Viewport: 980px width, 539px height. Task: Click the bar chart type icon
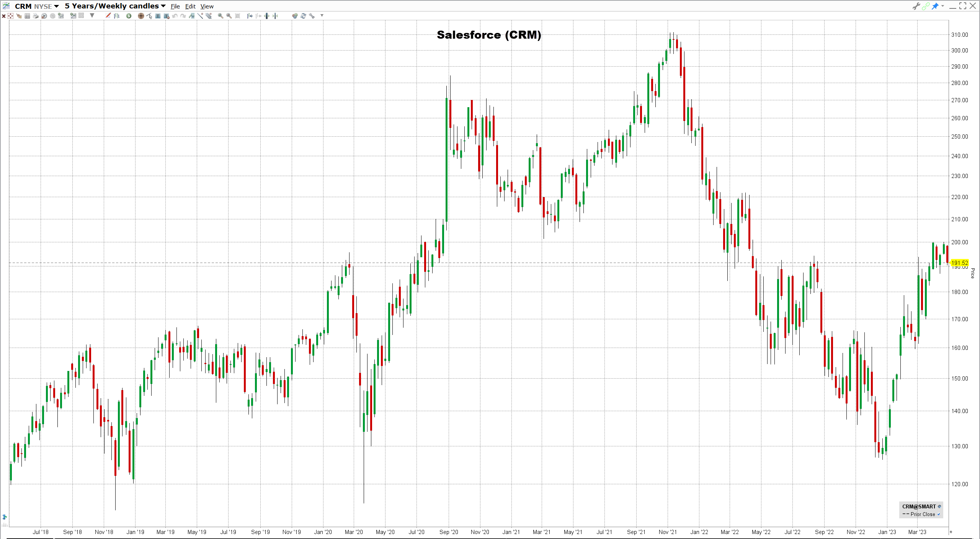click(x=117, y=16)
